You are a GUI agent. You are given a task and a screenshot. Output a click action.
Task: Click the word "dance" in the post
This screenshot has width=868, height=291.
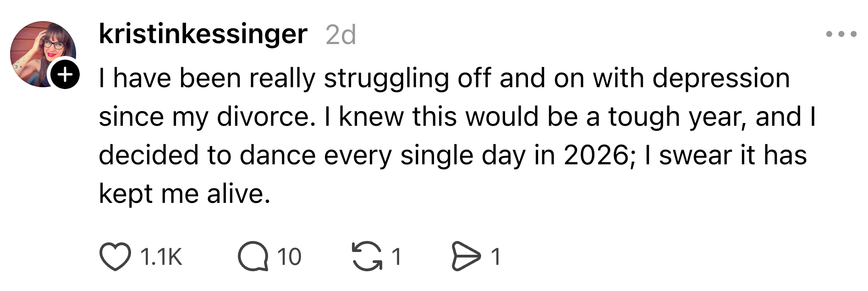click(x=277, y=155)
